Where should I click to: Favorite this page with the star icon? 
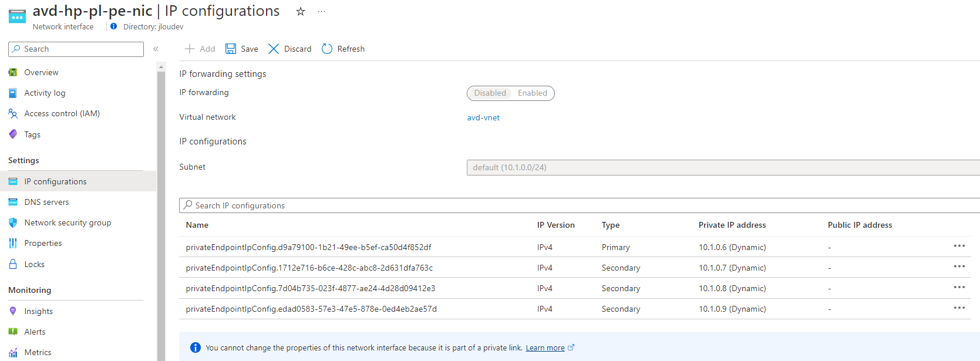(x=301, y=11)
